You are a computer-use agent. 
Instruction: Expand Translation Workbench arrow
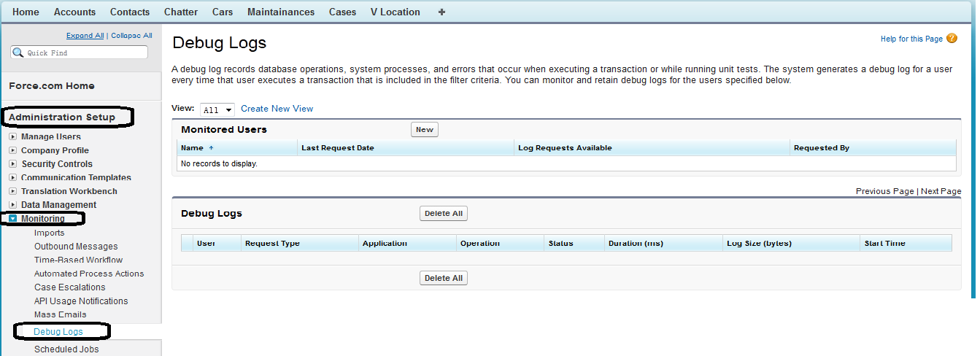[12, 191]
